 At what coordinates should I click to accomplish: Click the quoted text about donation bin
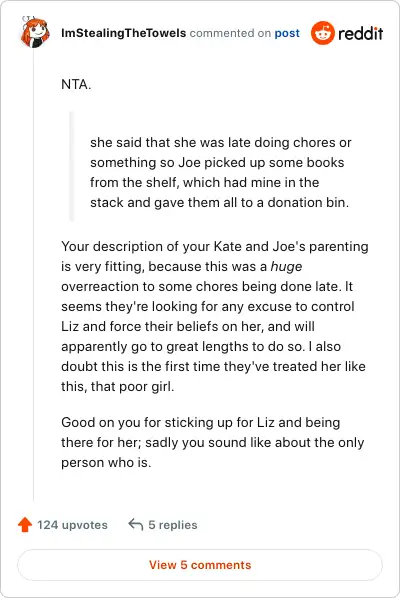220,172
